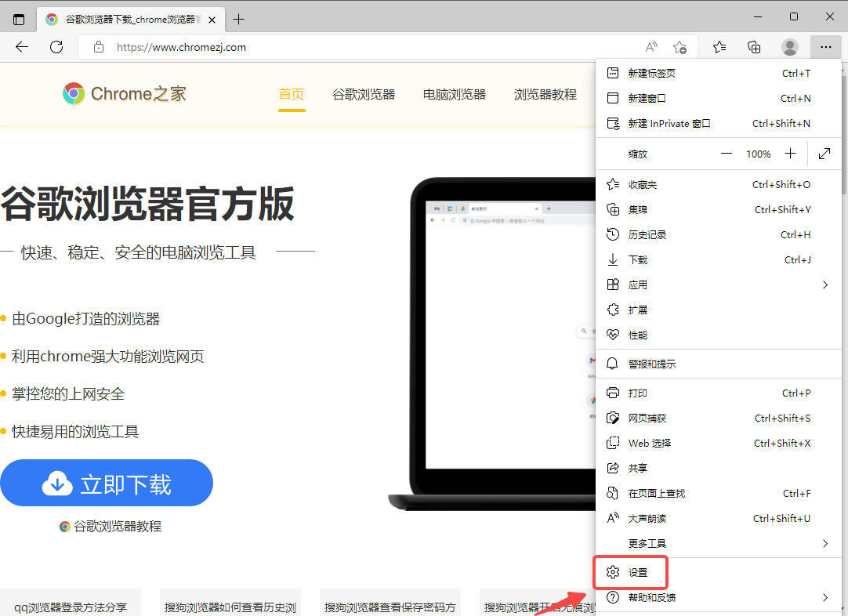This screenshot has height=616, width=848.
Task: Click the 利用chrome强大功能浏览网页 text
Action: 107,357
